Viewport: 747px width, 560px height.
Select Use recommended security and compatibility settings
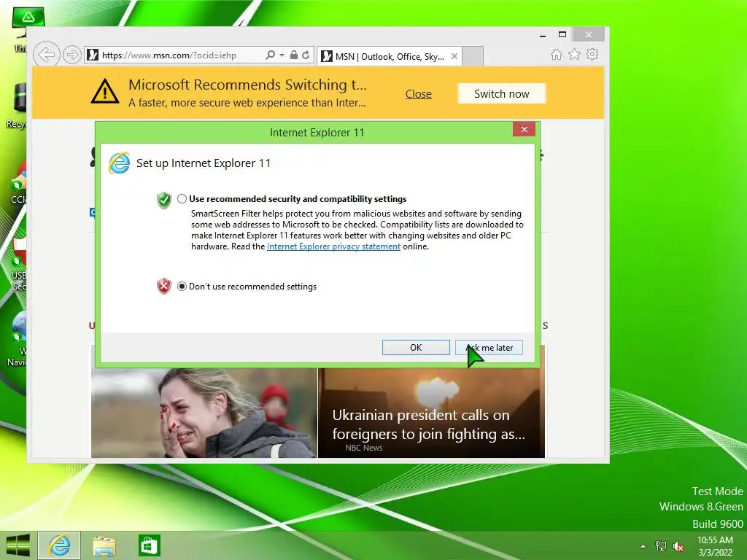[x=182, y=198]
